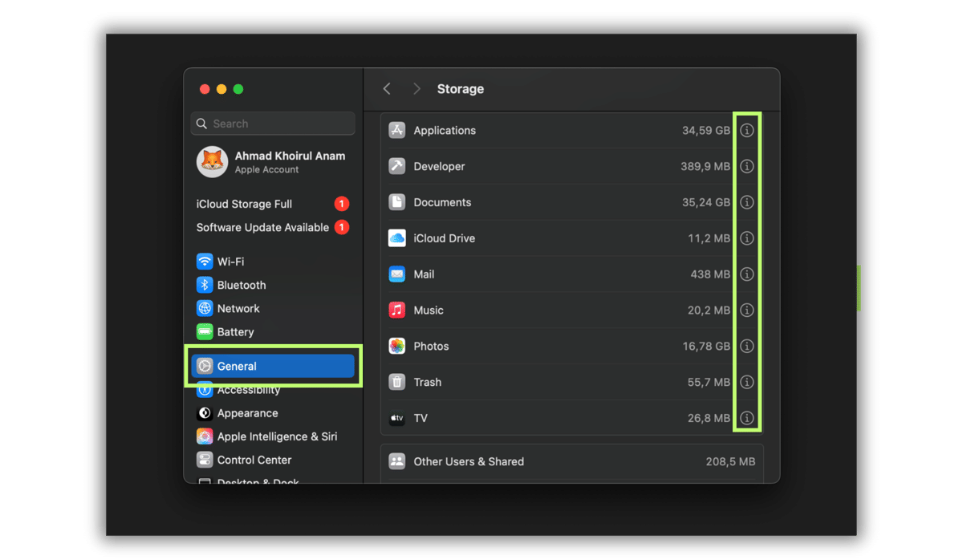
Task: View info for Applications storage
Action: tap(746, 129)
